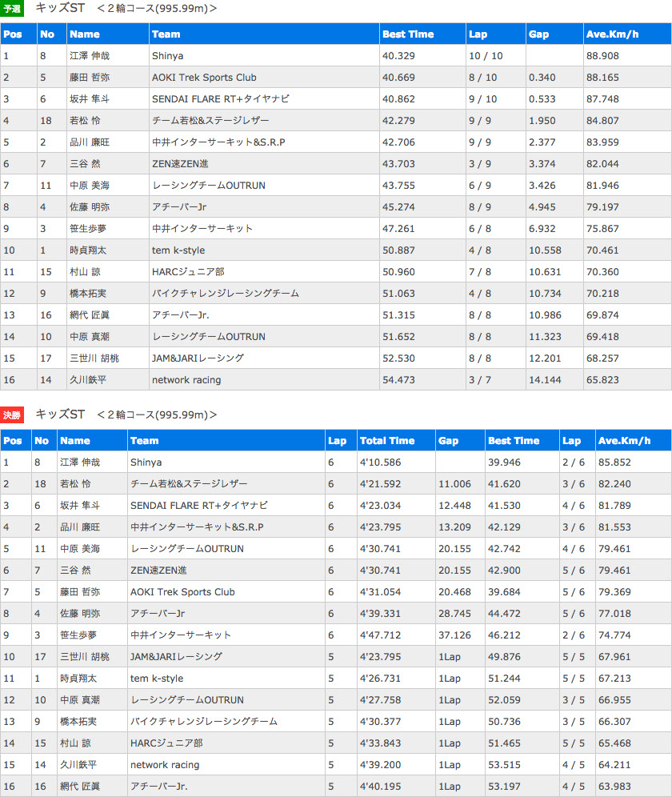Select best time 39.684
Screen dimensions: 672x797
tap(504, 592)
